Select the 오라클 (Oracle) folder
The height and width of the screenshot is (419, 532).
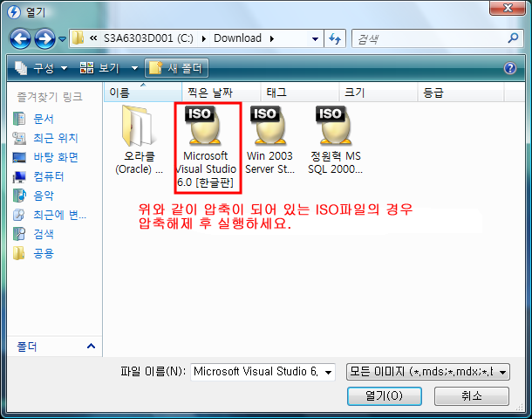click(140, 140)
